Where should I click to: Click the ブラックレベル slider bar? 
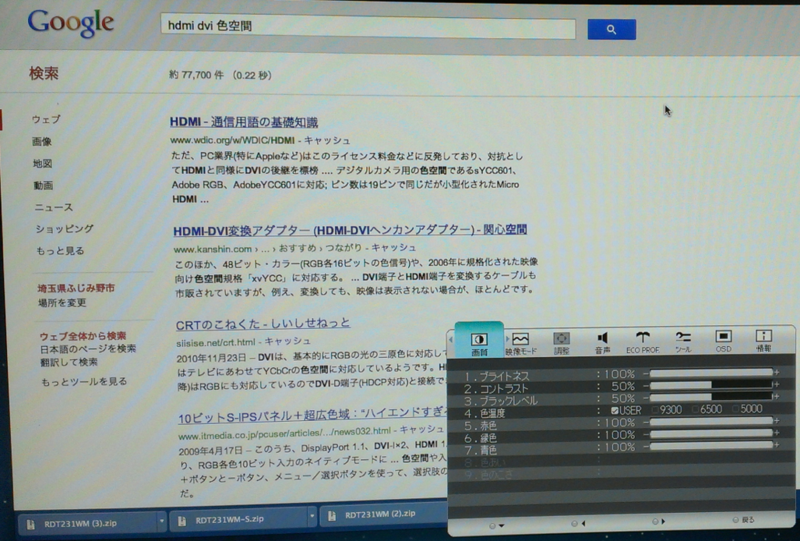711,397
